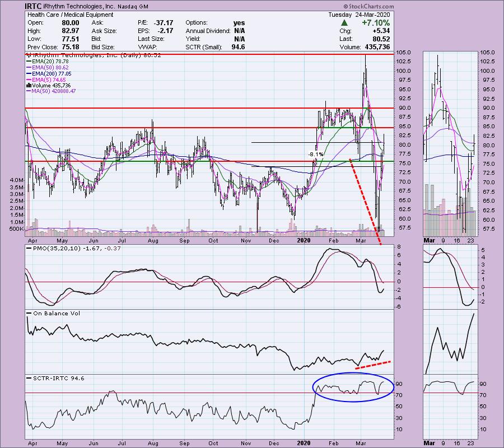Click the Prev Close value "75.18"
Screen dimensions: 504x448
tap(71, 47)
